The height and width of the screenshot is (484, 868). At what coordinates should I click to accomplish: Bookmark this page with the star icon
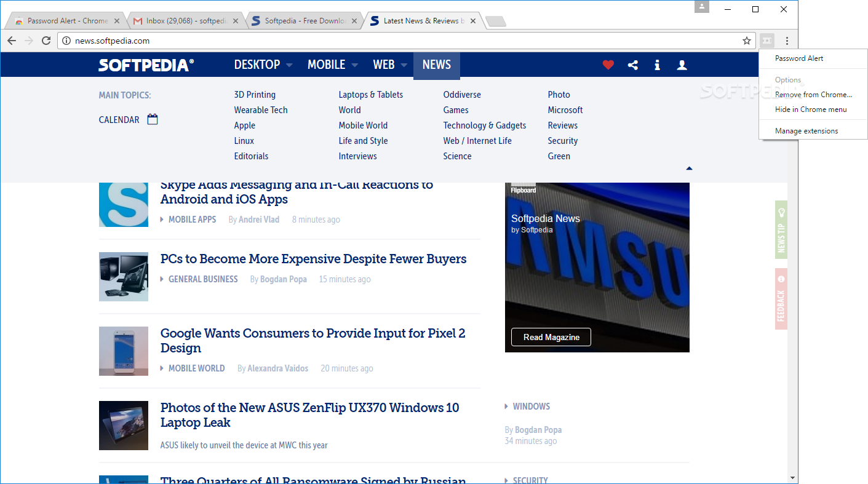(747, 41)
